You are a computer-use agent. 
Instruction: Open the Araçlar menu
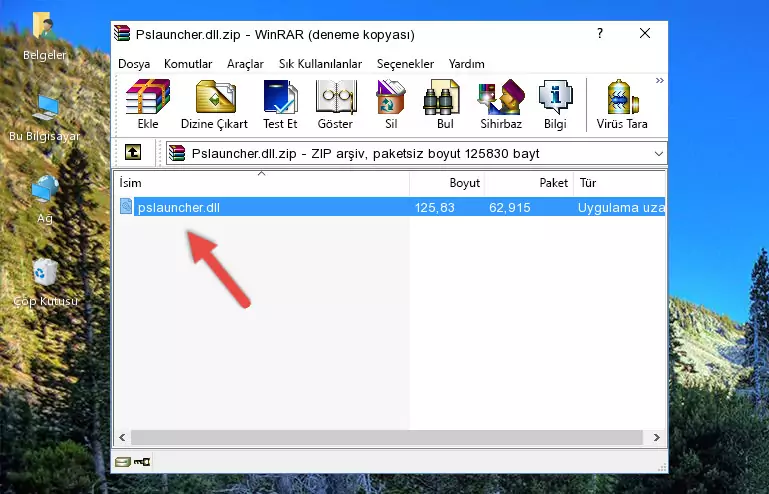tap(245, 64)
